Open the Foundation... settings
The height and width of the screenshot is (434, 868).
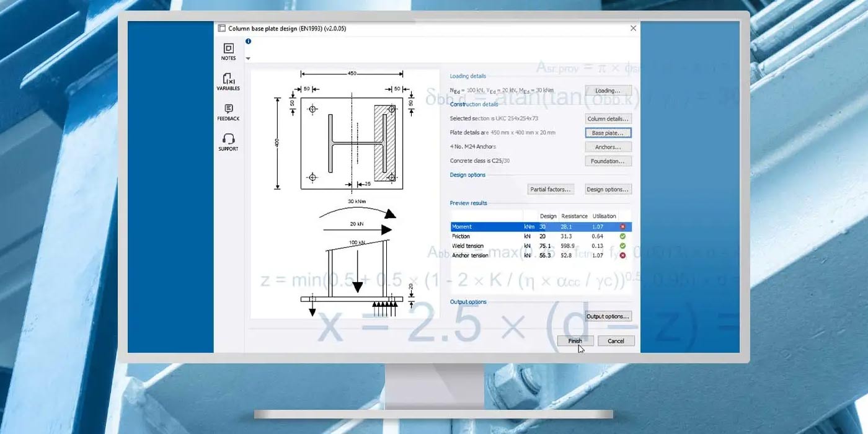(x=608, y=161)
